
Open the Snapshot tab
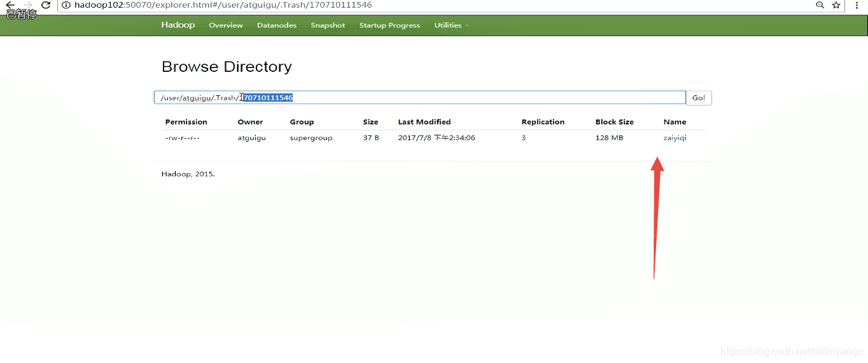click(x=328, y=25)
